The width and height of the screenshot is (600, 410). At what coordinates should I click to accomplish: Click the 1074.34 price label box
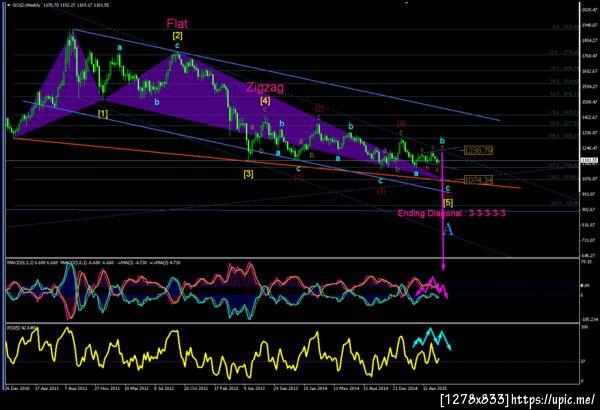point(478,180)
